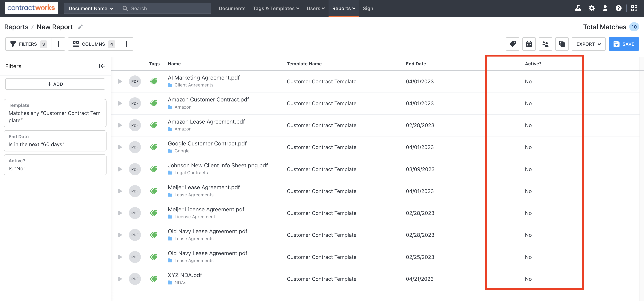This screenshot has width=644, height=301.
Task: Open settings gear in top bar
Action: (x=591, y=8)
